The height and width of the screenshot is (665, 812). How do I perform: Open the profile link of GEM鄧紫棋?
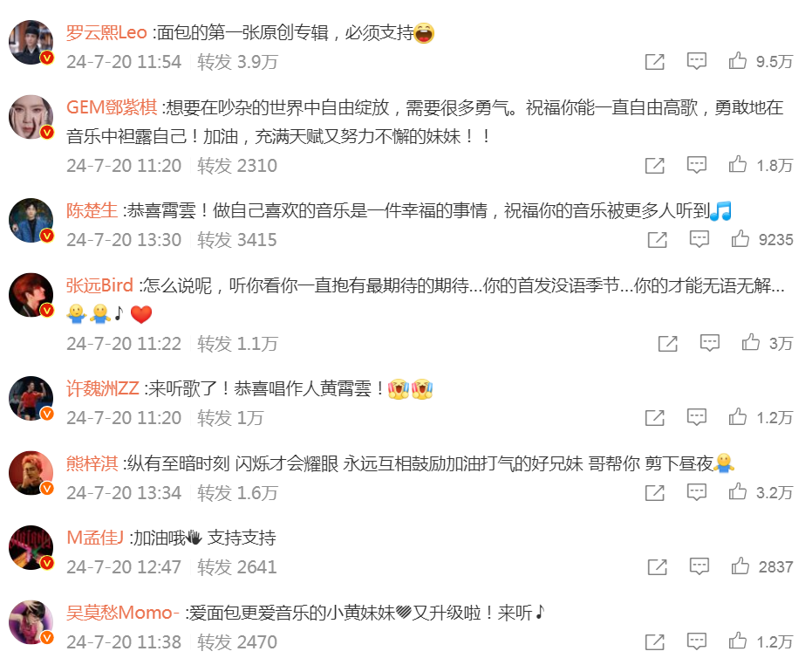coord(112,107)
